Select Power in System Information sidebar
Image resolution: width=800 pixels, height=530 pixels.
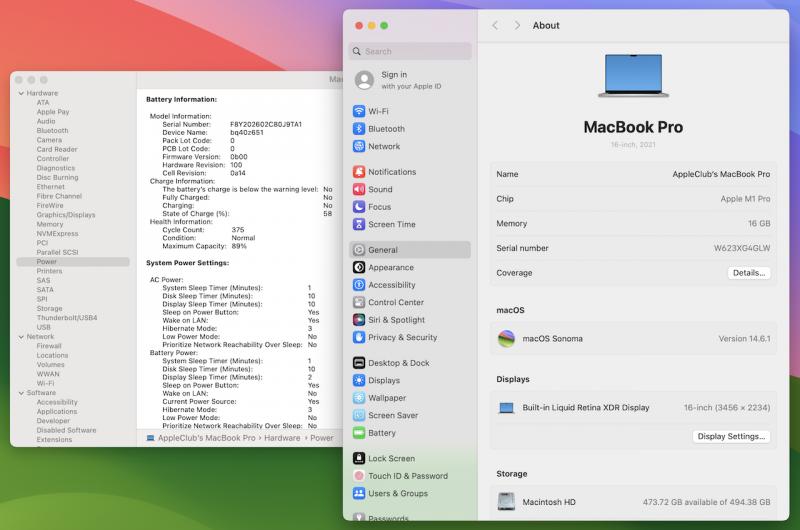[73, 262]
